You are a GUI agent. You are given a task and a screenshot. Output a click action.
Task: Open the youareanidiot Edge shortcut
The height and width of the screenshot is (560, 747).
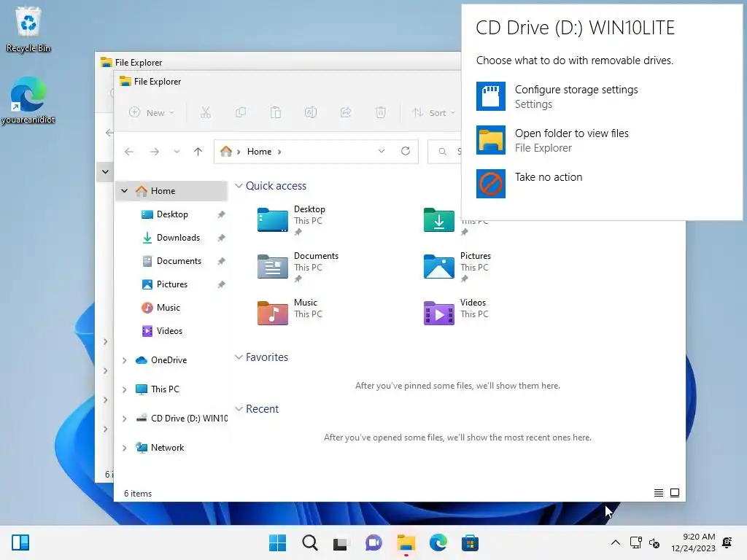tap(28, 101)
